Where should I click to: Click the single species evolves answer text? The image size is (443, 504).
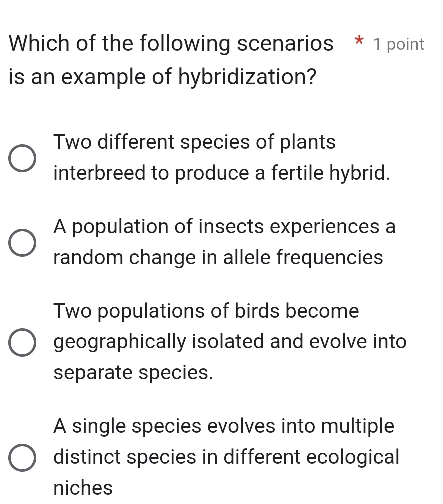[225, 457]
